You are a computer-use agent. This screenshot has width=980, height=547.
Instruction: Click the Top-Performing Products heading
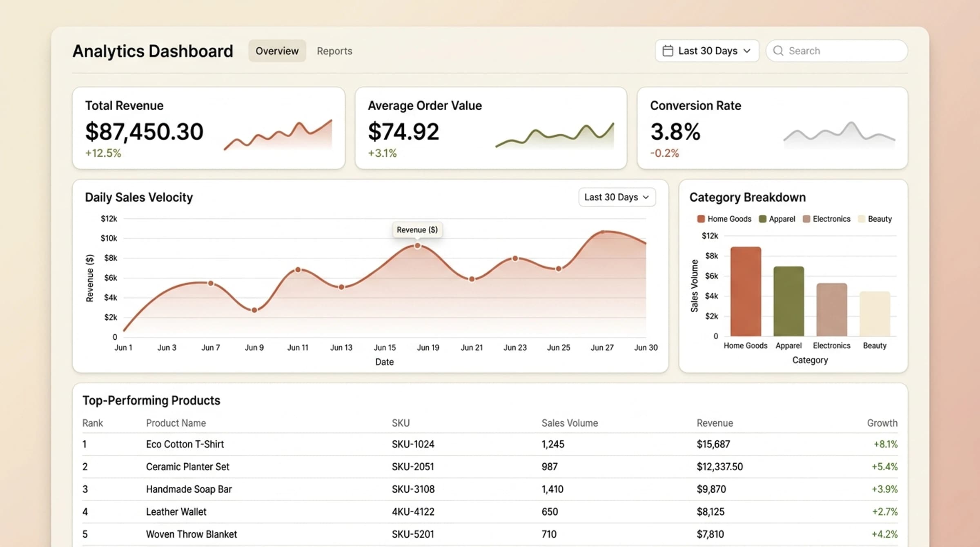[151, 400]
